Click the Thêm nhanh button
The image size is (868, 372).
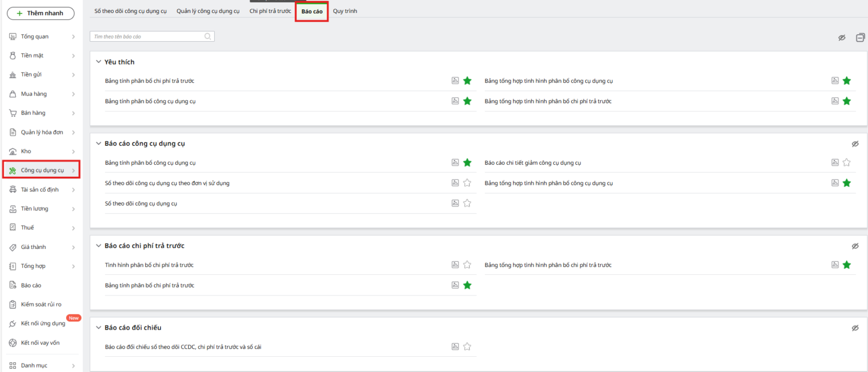pyautogui.click(x=41, y=13)
